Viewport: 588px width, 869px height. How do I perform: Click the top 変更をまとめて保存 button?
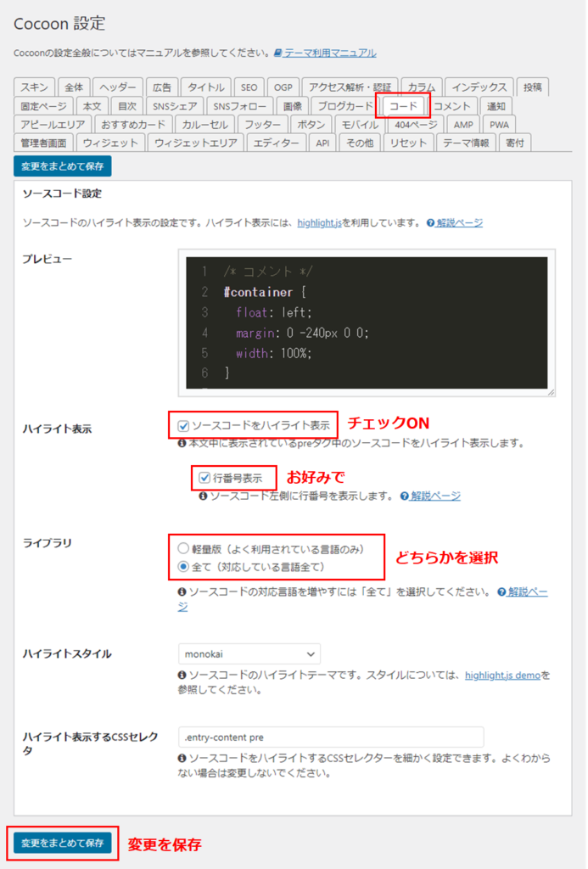[x=63, y=166]
